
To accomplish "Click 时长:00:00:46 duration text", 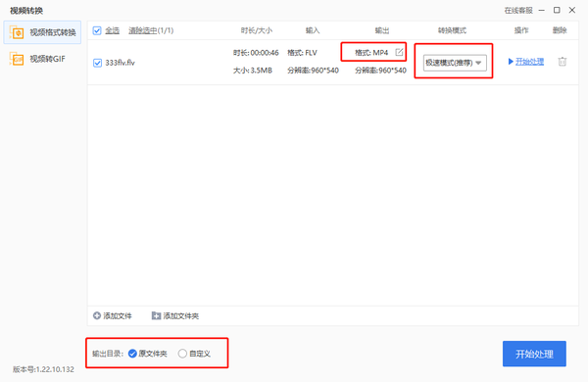I will (x=256, y=53).
